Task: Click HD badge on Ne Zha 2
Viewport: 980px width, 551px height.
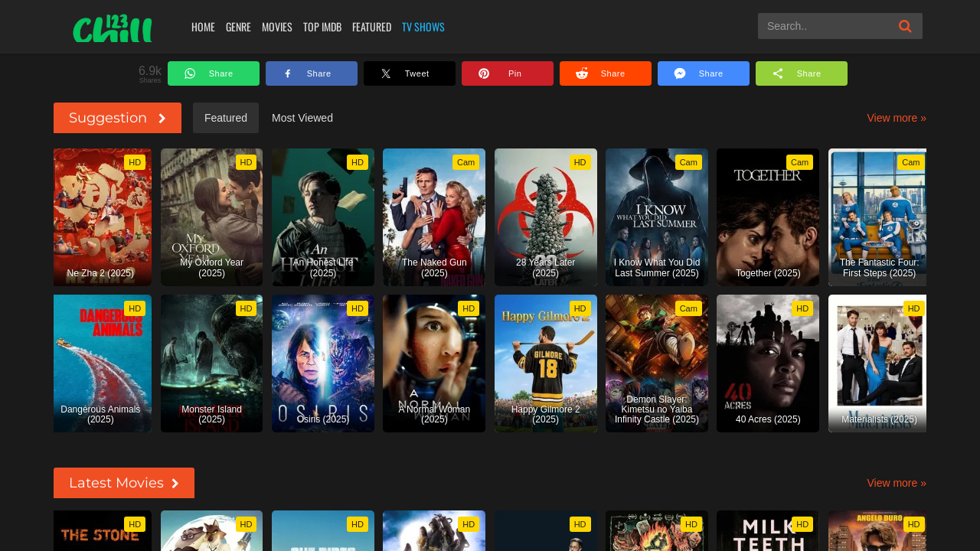Action: tap(135, 162)
